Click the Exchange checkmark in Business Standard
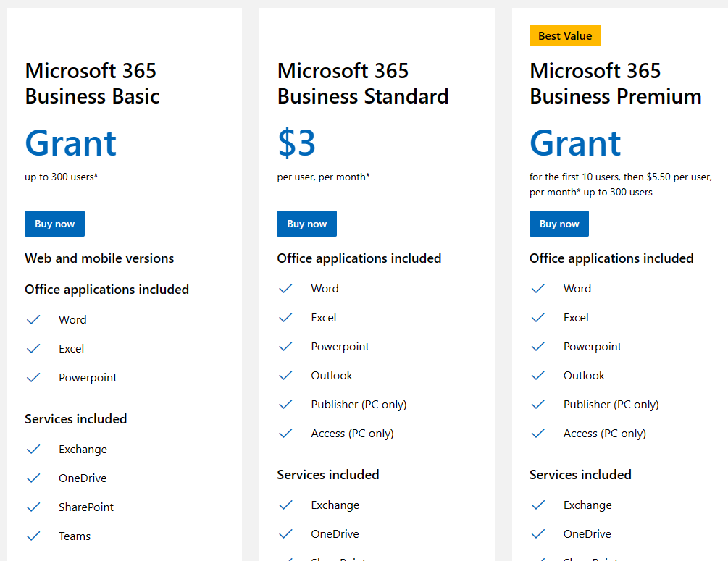This screenshot has height=561, width=728. coord(285,505)
